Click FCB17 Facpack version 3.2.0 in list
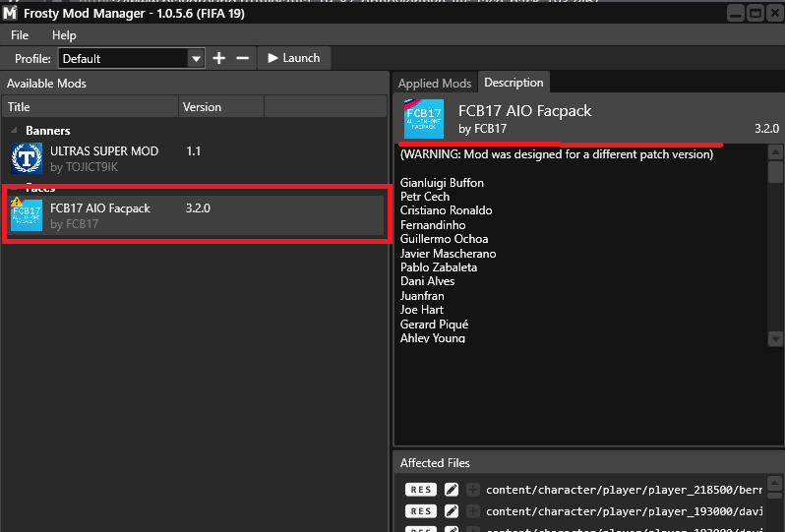 [x=199, y=208]
